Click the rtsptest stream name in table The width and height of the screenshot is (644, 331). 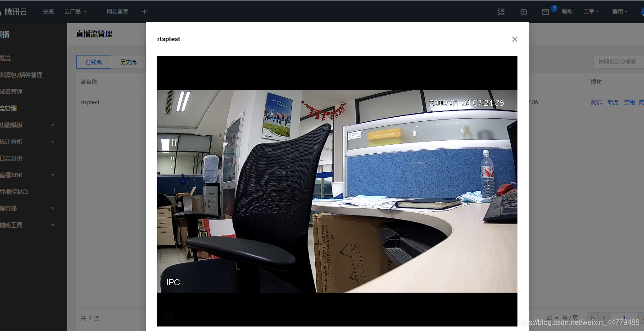pos(90,102)
